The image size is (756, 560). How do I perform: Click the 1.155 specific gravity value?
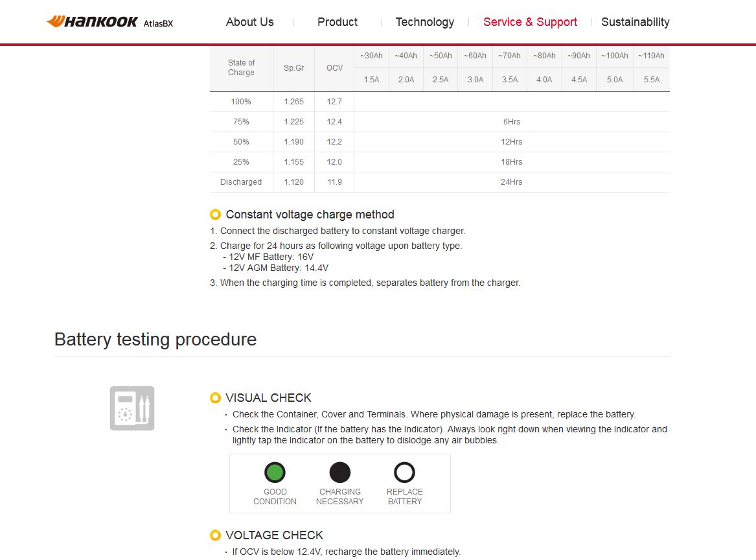[293, 162]
